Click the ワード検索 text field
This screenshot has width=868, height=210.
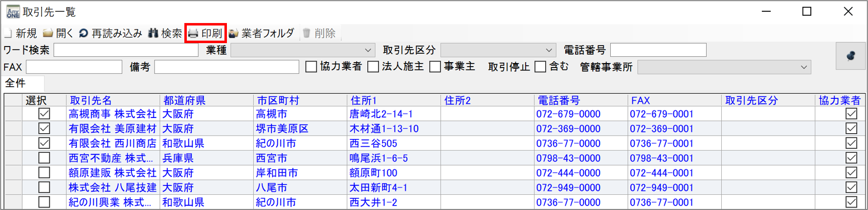[x=126, y=50]
